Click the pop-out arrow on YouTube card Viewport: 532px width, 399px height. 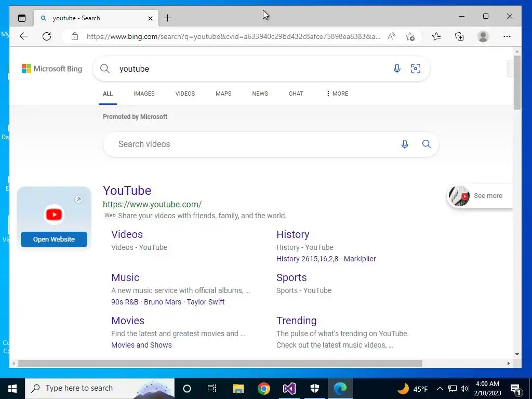pyautogui.click(x=78, y=199)
